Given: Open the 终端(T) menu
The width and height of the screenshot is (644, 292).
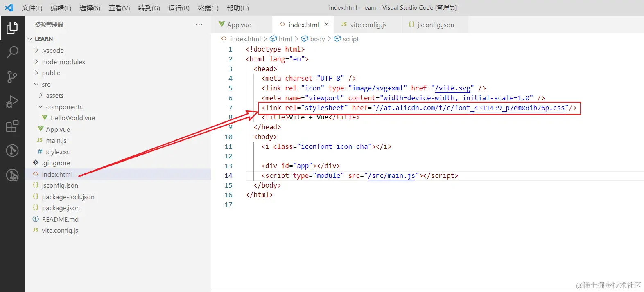Looking at the screenshot, I should click(208, 8).
